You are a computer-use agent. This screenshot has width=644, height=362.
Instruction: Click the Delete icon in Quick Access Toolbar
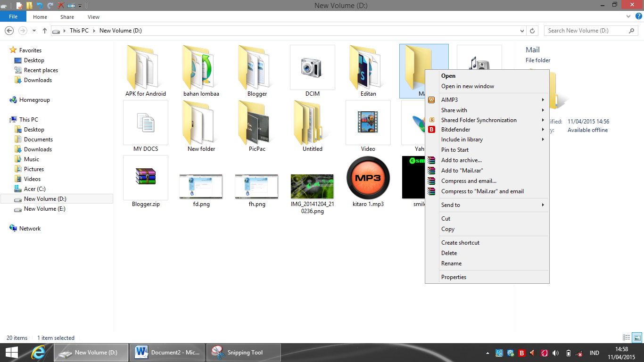(x=61, y=6)
